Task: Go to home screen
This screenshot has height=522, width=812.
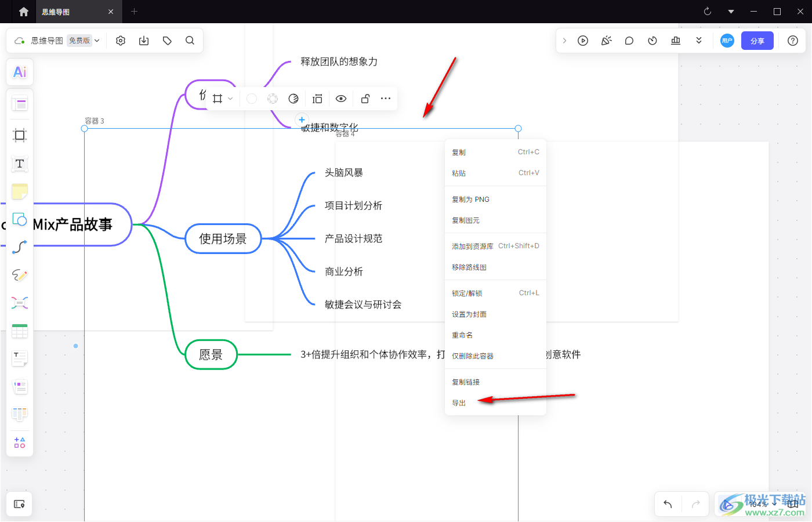Action: (x=24, y=12)
